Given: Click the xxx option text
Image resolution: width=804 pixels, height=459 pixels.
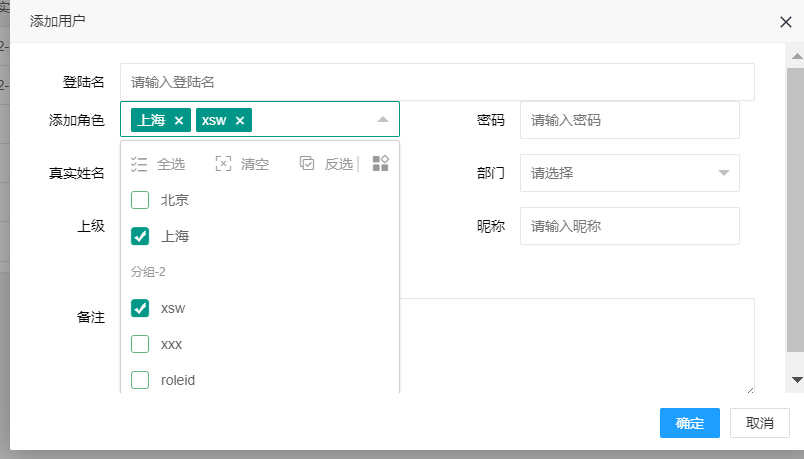Looking at the screenshot, I should pos(171,344).
